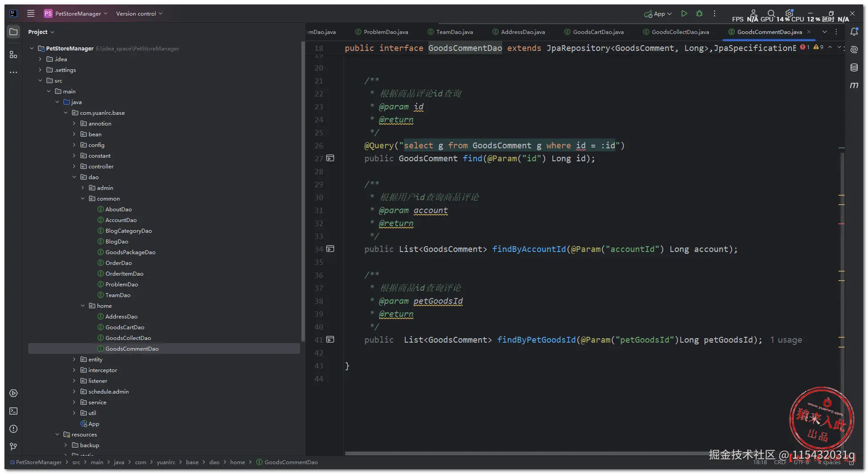Open the Problems tool window

click(x=13, y=429)
